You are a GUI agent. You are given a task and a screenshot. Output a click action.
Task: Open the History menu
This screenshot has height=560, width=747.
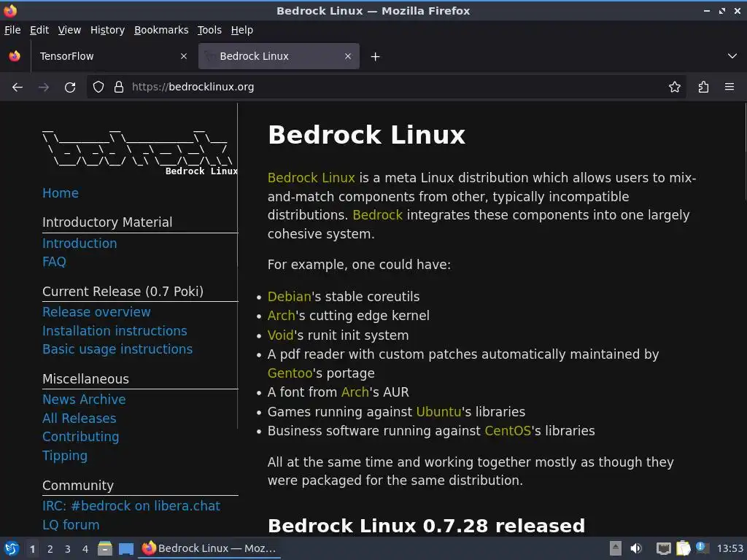108,30
